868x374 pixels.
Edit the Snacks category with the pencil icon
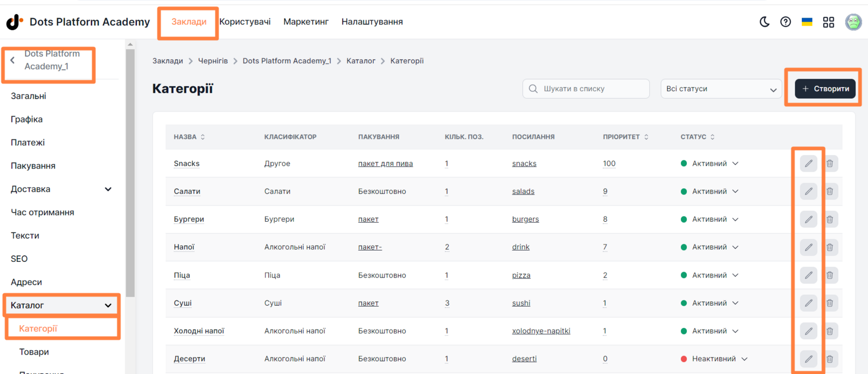808,163
